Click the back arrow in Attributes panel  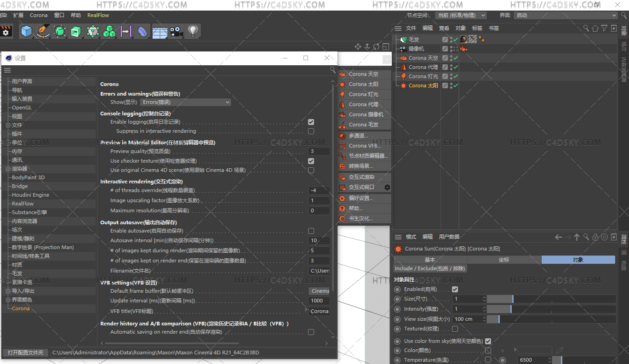(559, 237)
